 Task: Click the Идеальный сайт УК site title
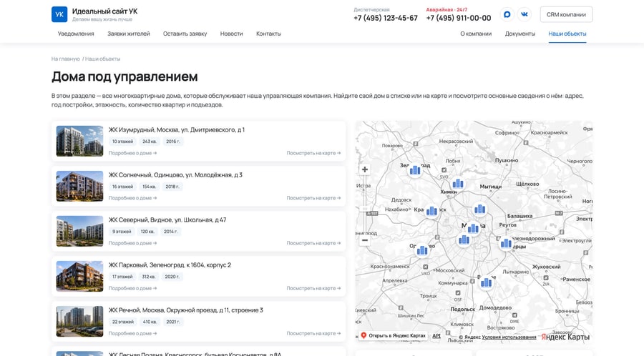click(x=104, y=11)
